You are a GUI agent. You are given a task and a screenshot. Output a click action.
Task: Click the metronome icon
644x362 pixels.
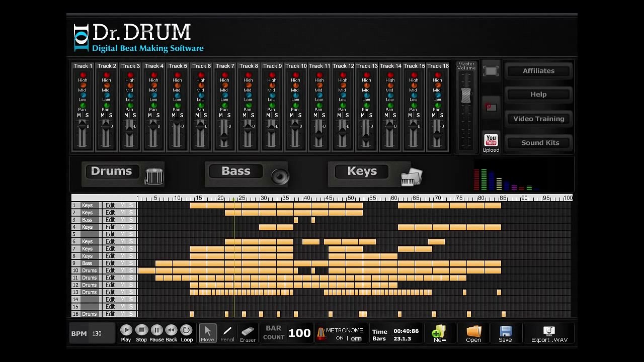click(320, 333)
